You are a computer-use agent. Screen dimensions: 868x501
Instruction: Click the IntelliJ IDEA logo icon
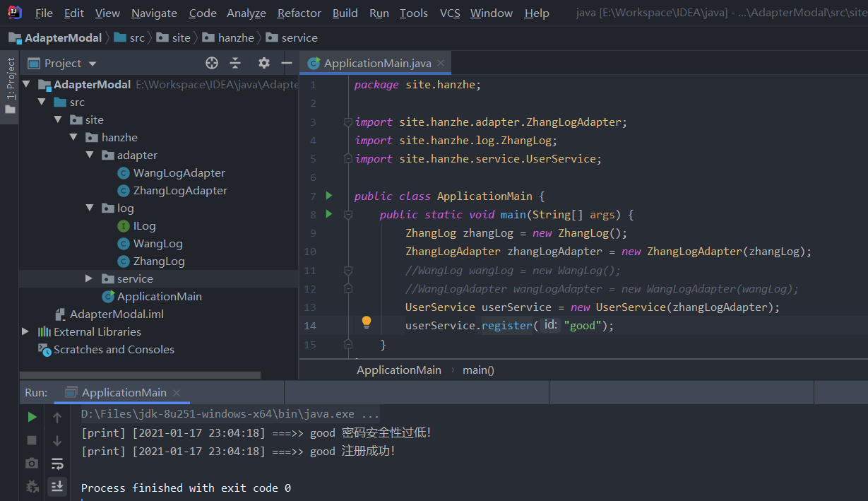(x=15, y=12)
